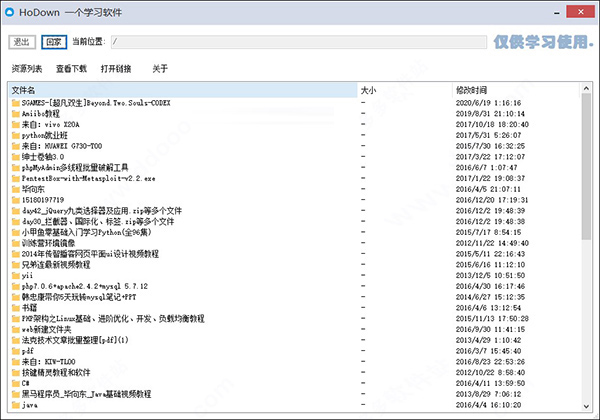
Task: Select folder icon of 韩忠康带你5天玩转mysql笔记+PPT
Action: 16,297
